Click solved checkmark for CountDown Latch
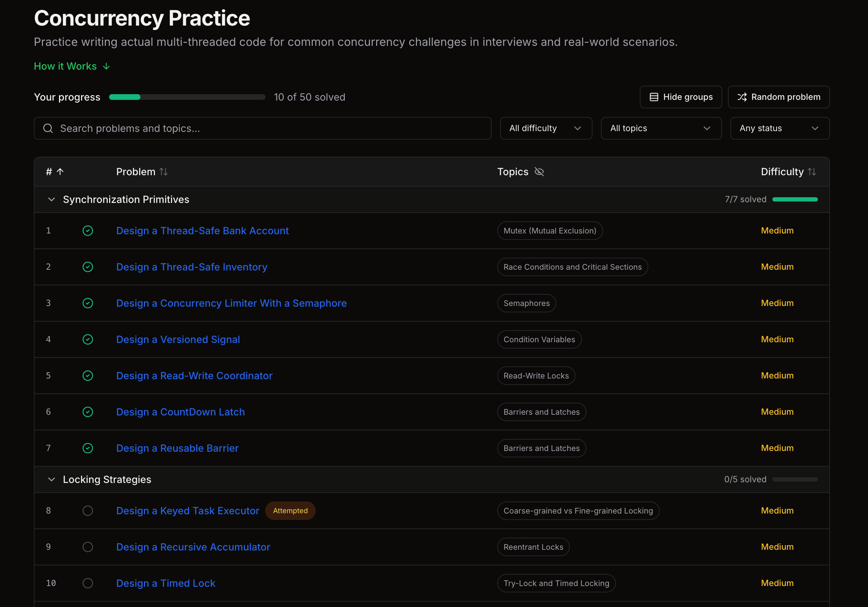Viewport: 868px width, 607px height. point(88,412)
